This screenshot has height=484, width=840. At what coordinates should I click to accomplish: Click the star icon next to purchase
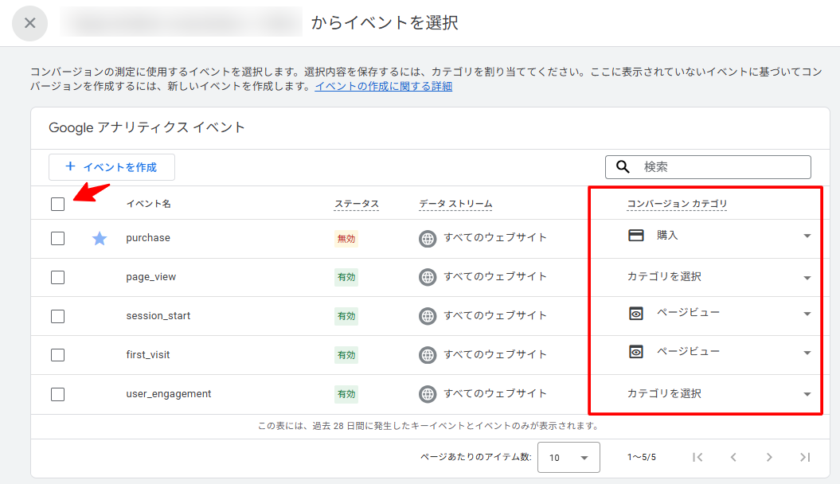point(99,238)
